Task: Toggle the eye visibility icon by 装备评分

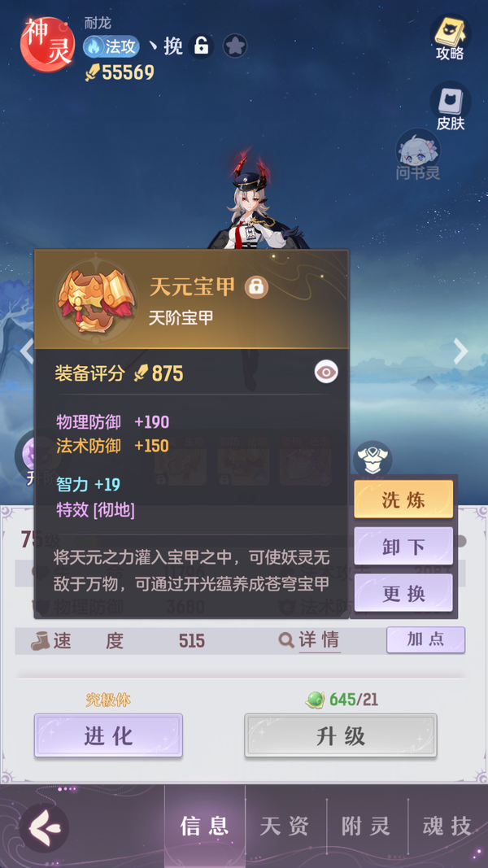Action: click(x=326, y=373)
